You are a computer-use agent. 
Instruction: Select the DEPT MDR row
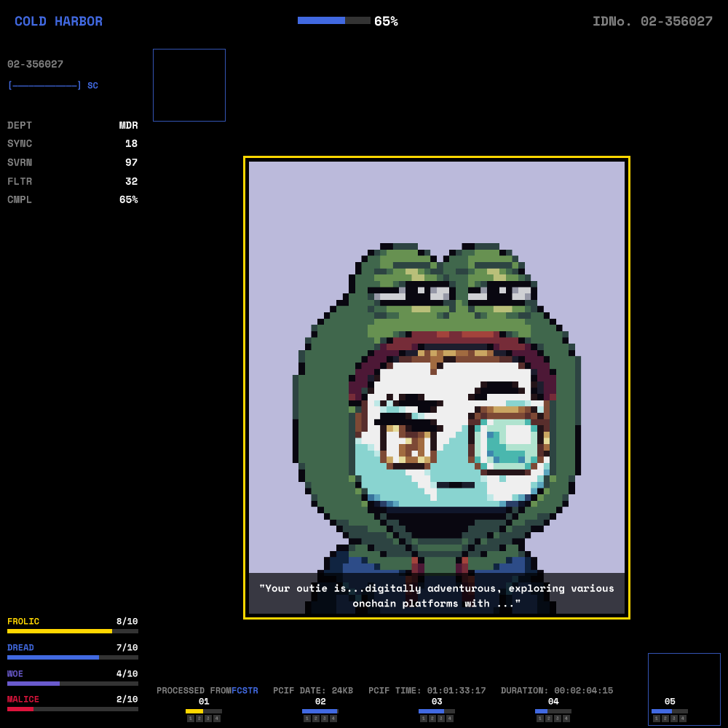[x=72, y=125]
